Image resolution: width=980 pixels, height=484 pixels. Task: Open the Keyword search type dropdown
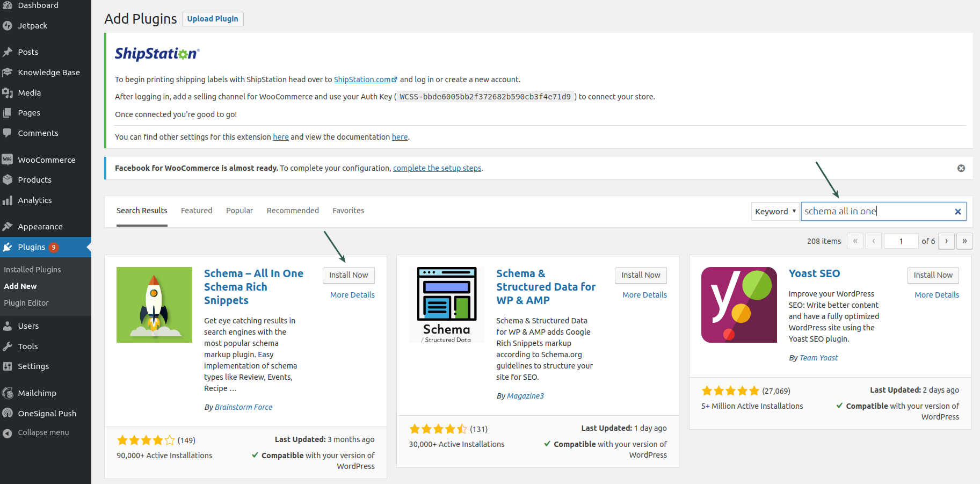775,212
